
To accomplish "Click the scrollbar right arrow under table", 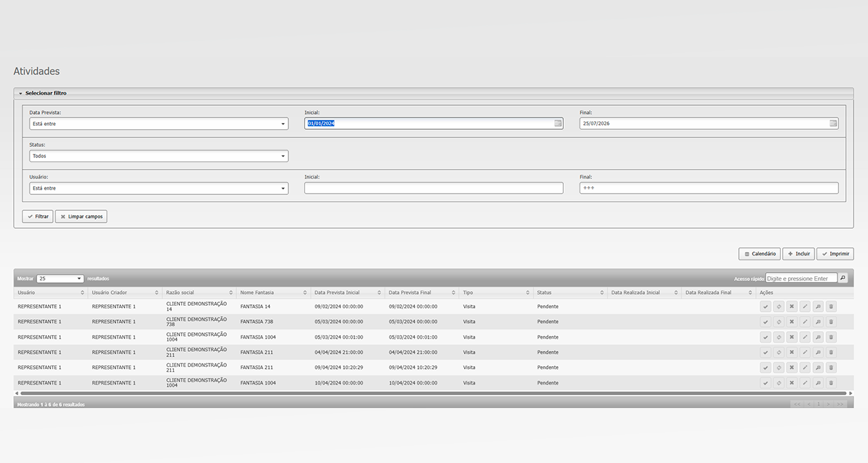I will tap(851, 394).
